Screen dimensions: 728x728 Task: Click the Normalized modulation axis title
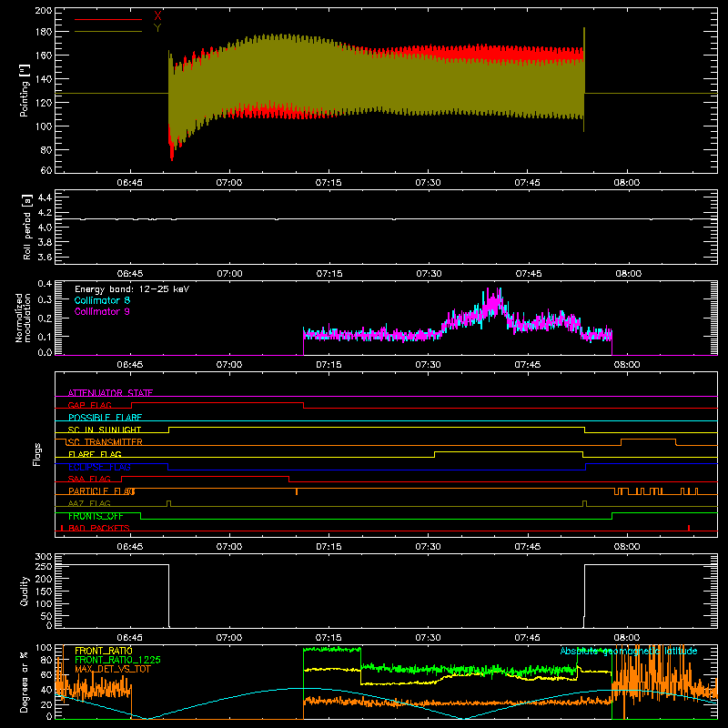point(24,318)
